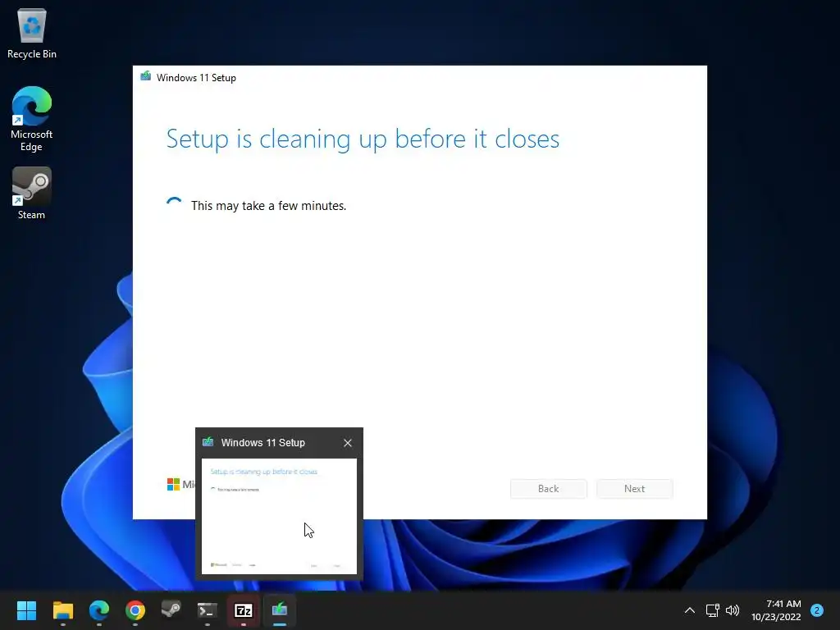Click the 'Setup is cleaning up before it closes' heading
This screenshot has width=840, height=630.
363,139
